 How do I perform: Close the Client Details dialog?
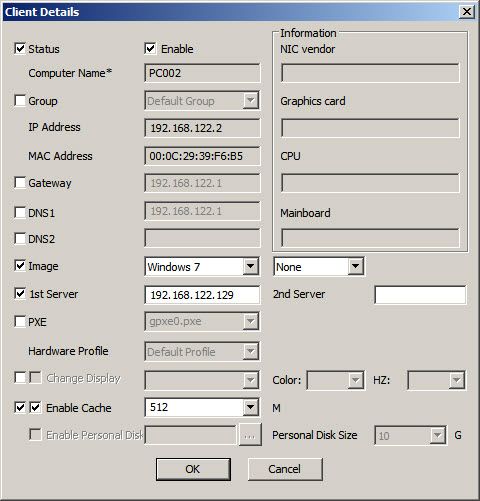(467, 12)
